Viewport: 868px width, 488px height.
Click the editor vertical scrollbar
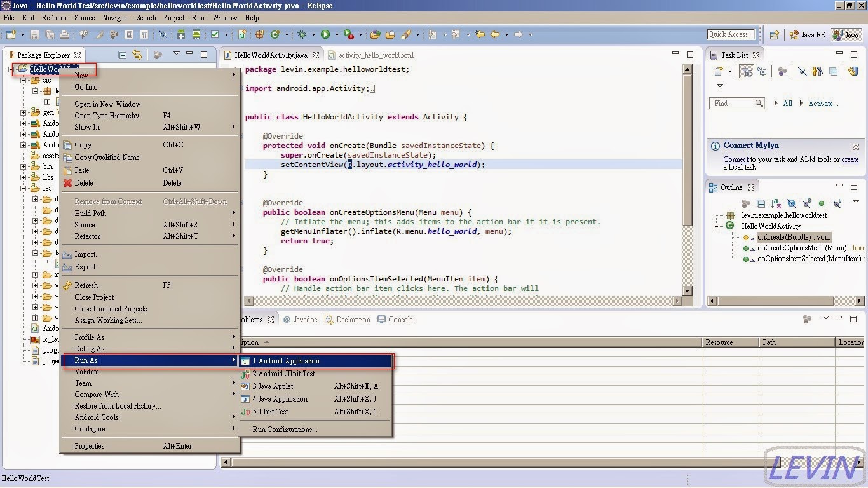(x=687, y=180)
